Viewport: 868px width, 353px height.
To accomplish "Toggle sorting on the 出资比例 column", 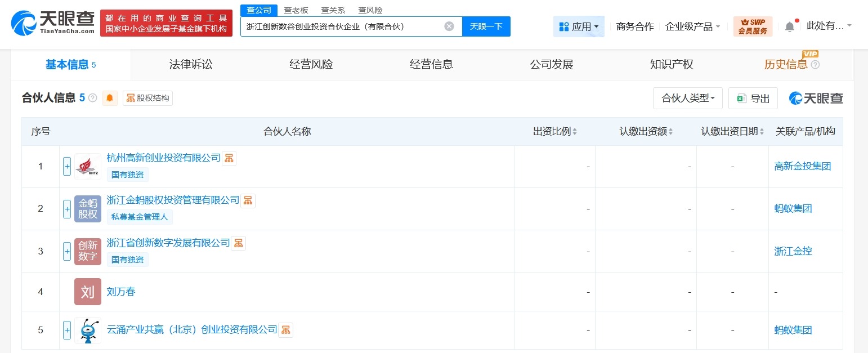I will 574,131.
